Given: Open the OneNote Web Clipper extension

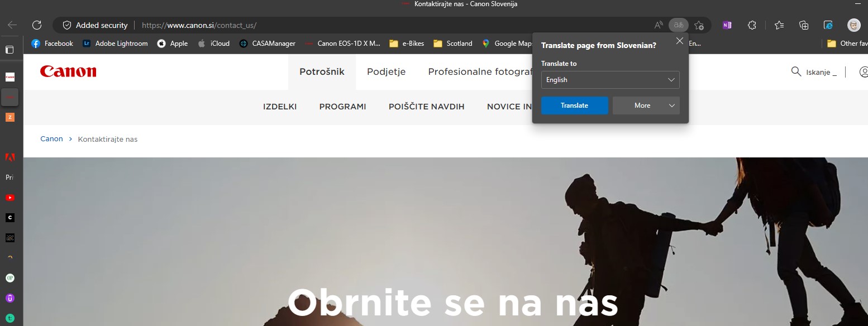Looking at the screenshot, I should tap(727, 25).
